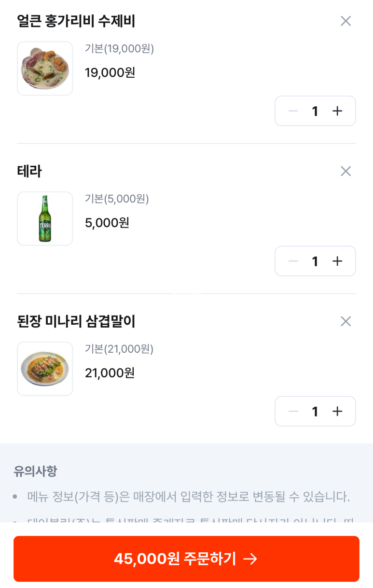Screen dimensions: 373x588
Task: Remove 테라 beer from the cart
Action: (345, 171)
